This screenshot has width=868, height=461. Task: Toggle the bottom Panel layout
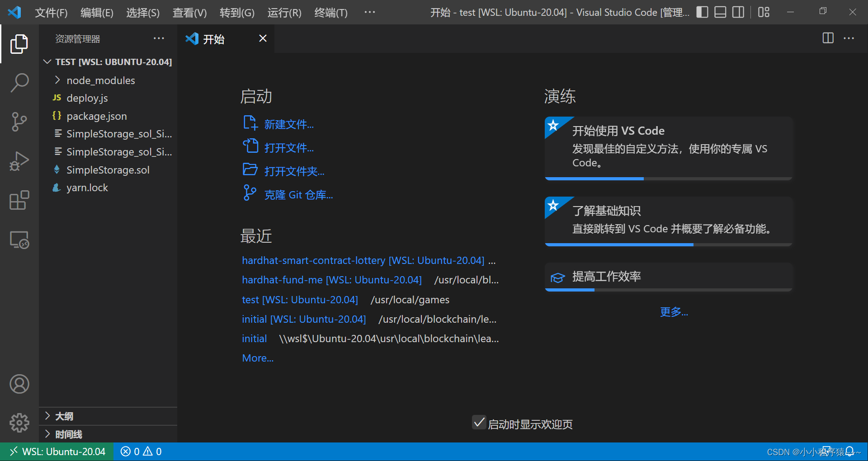(720, 12)
